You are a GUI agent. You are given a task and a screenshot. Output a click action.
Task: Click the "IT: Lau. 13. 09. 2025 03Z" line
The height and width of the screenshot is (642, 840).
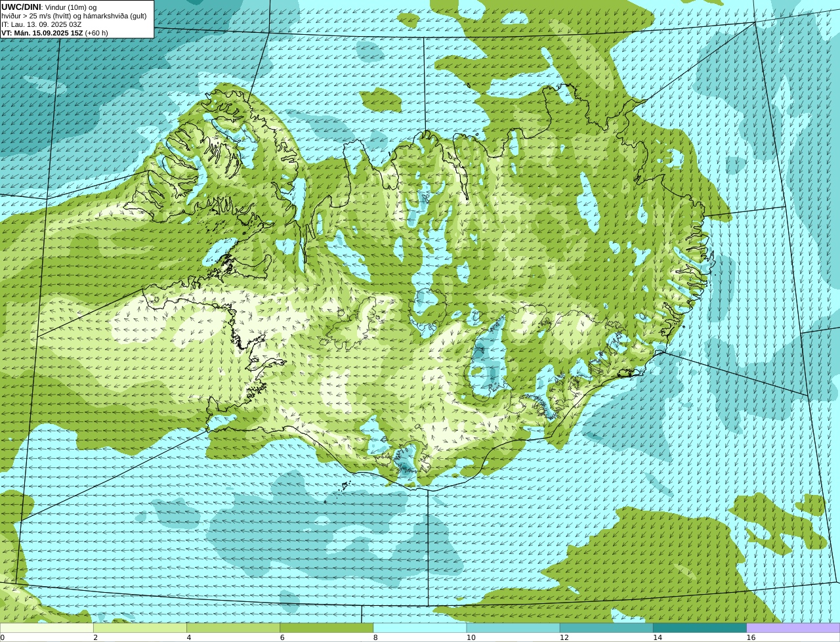[41, 24]
